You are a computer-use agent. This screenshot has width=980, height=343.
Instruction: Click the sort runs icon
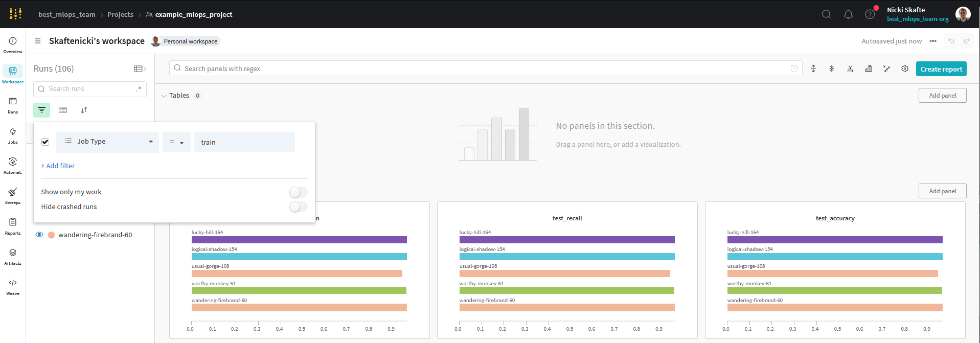click(84, 110)
